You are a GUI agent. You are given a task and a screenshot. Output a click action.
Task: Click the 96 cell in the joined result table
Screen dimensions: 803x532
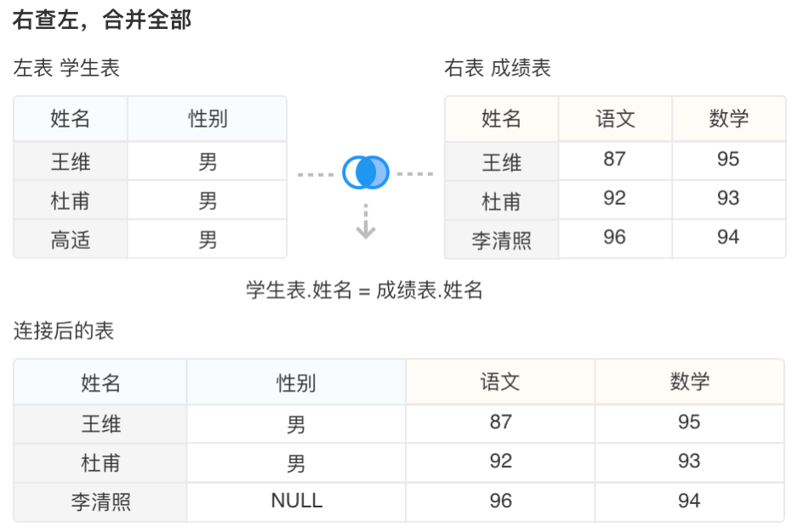click(500, 501)
